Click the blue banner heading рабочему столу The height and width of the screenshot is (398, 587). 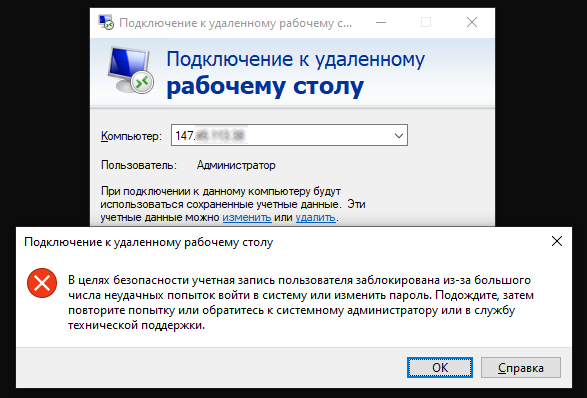coord(265,86)
